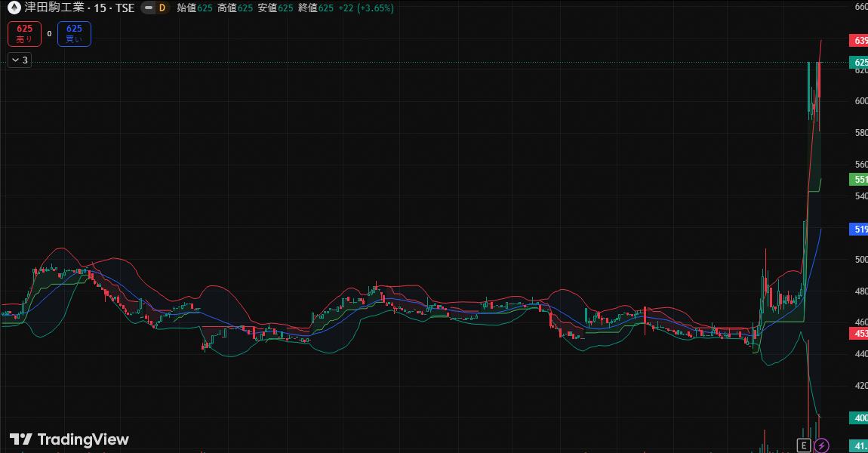Click the 580 tick on the price axis
Image resolution: width=868 pixels, height=453 pixels.
coord(860,132)
